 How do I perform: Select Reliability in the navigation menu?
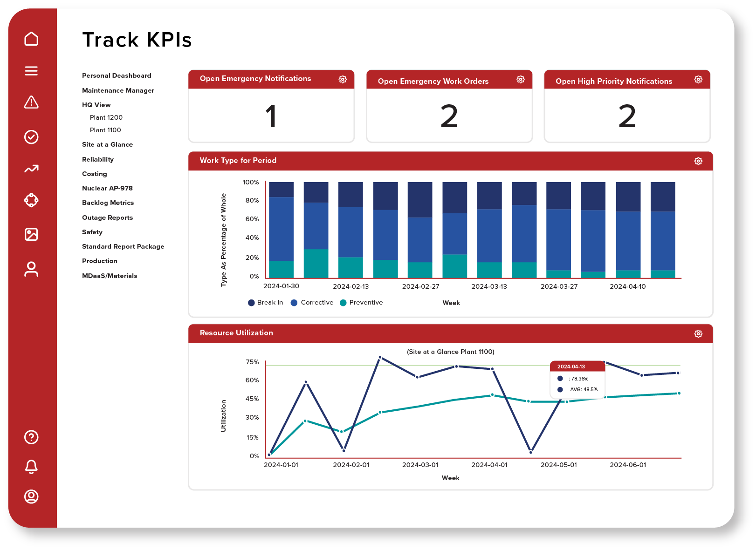point(98,159)
